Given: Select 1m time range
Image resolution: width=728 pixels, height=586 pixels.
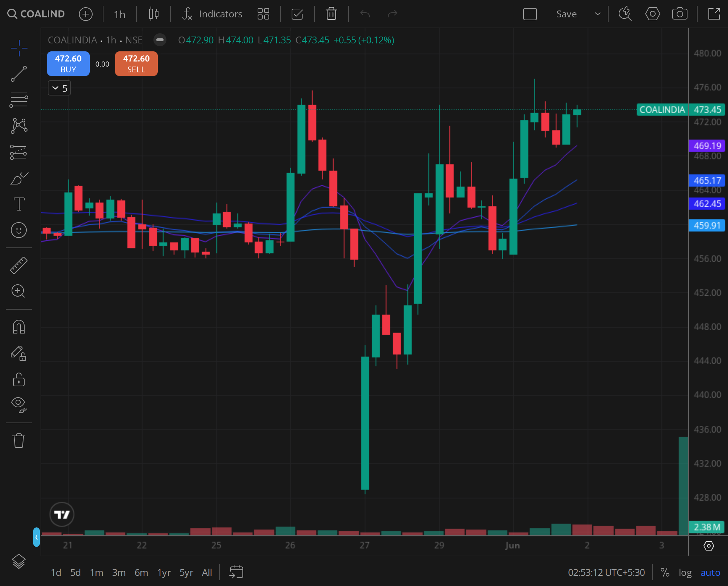Looking at the screenshot, I should coord(97,573).
